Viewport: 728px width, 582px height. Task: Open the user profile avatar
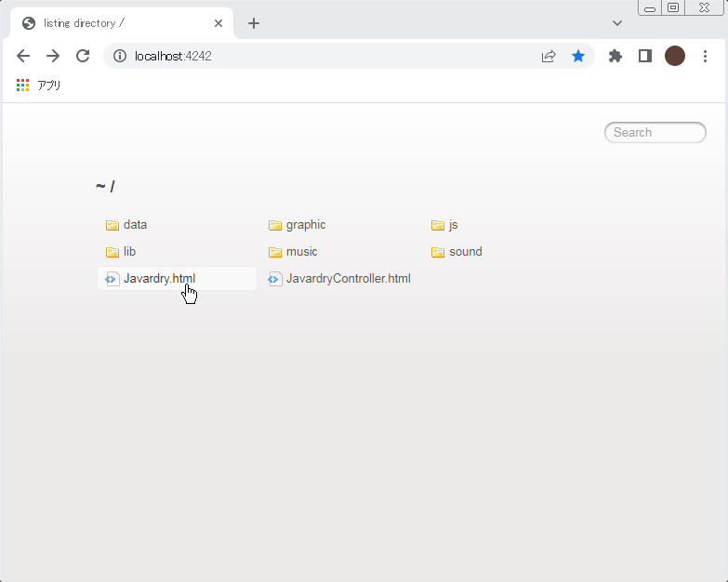675,56
